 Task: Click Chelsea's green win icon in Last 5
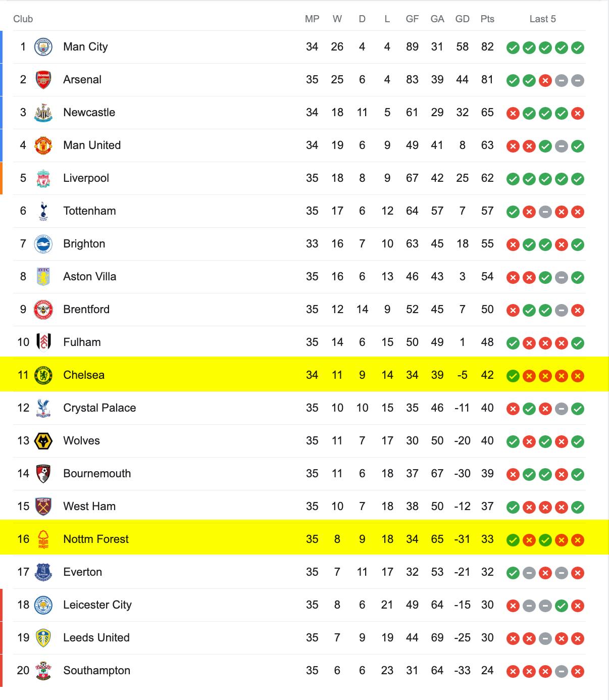coord(513,376)
